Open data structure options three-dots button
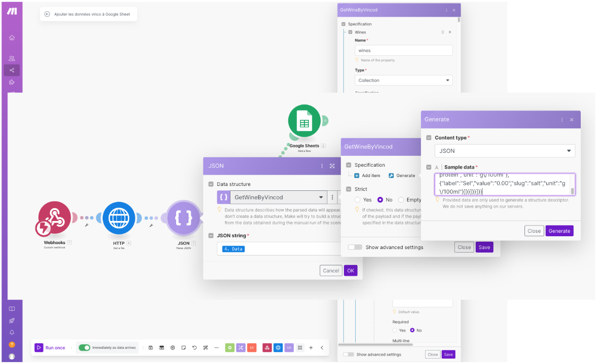 tap(333, 197)
